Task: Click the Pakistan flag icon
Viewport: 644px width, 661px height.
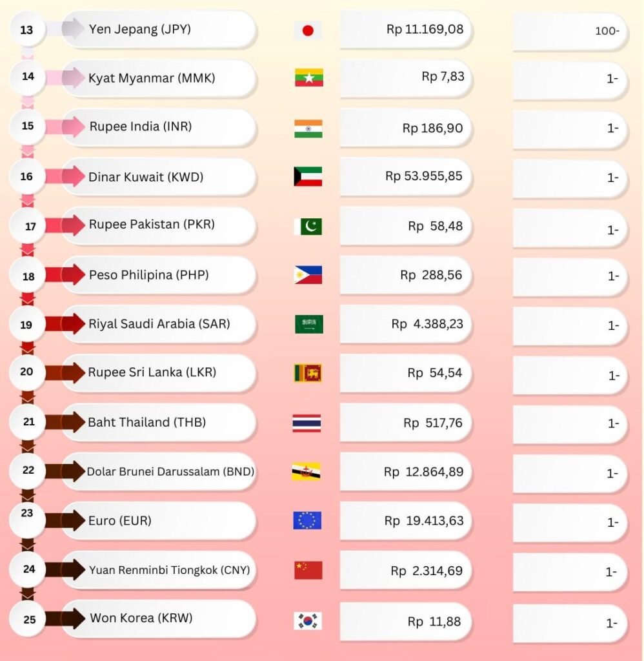Action: coord(308,226)
